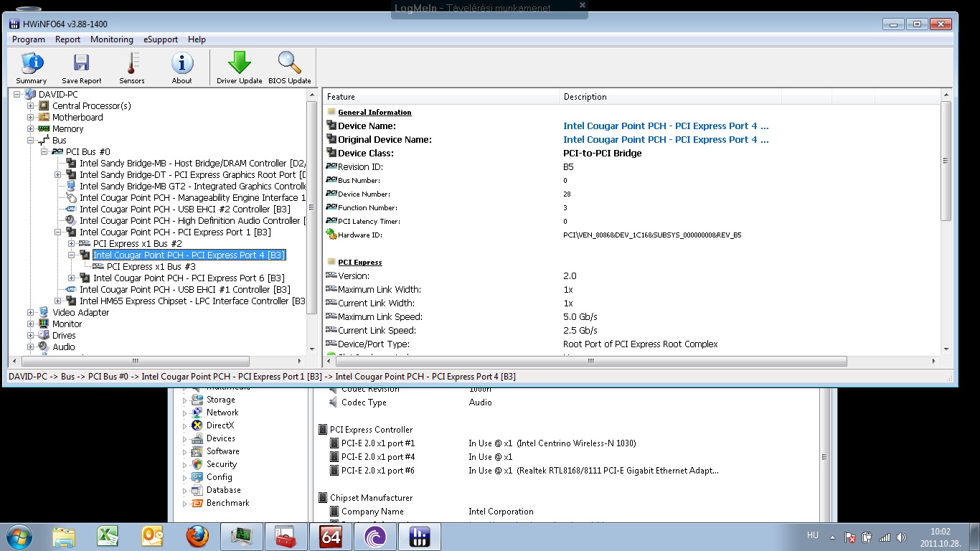This screenshot has height=551, width=980.
Task: Click the About info icon
Action: pyautogui.click(x=182, y=68)
